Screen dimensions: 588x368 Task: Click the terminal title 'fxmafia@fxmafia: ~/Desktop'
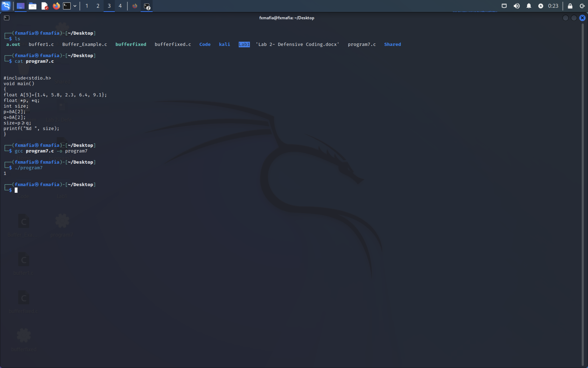pyautogui.click(x=287, y=18)
